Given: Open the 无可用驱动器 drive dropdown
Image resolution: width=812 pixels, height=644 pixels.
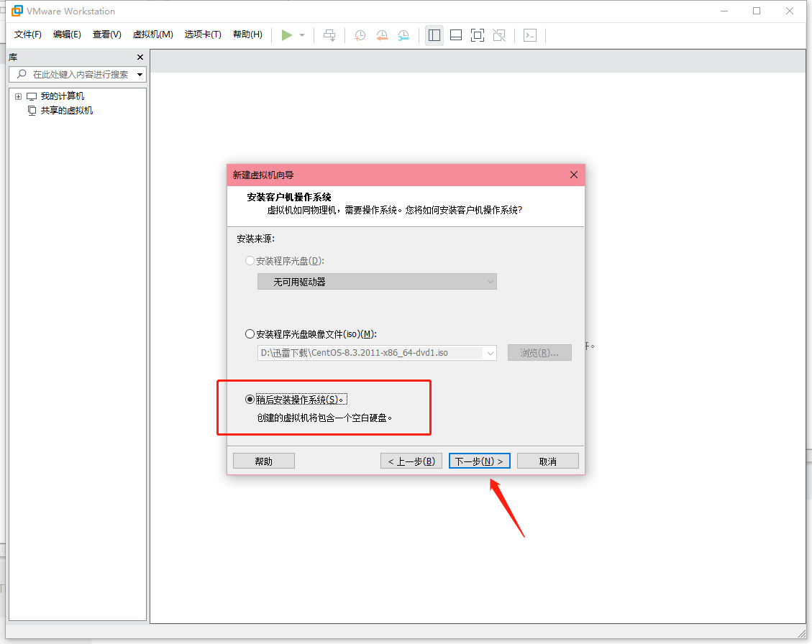Looking at the screenshot, I should pyautogui.click(x=377, y=282).
